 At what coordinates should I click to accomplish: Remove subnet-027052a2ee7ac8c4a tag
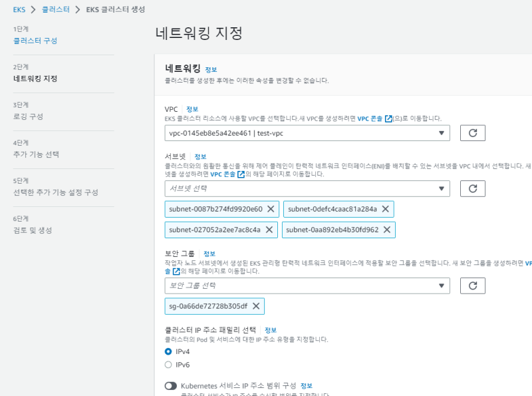269,230
